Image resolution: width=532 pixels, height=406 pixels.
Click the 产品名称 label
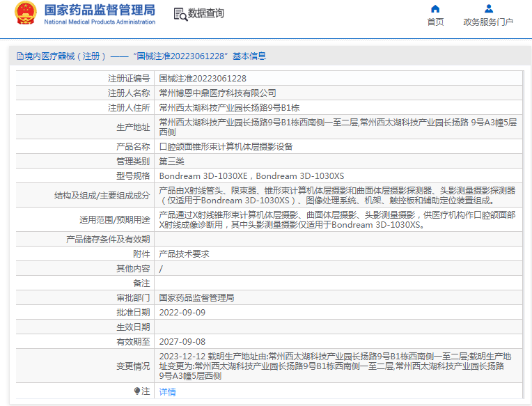[133, 146]
